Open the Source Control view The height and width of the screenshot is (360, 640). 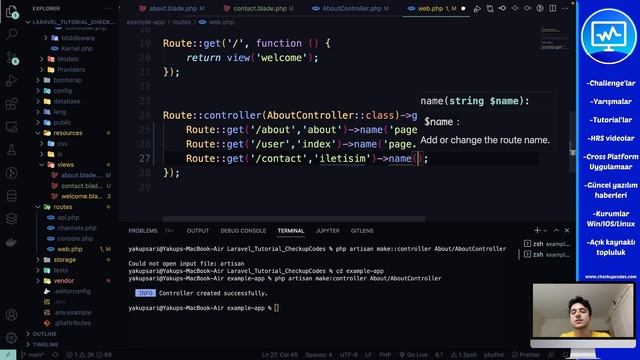tap(11, 58)
